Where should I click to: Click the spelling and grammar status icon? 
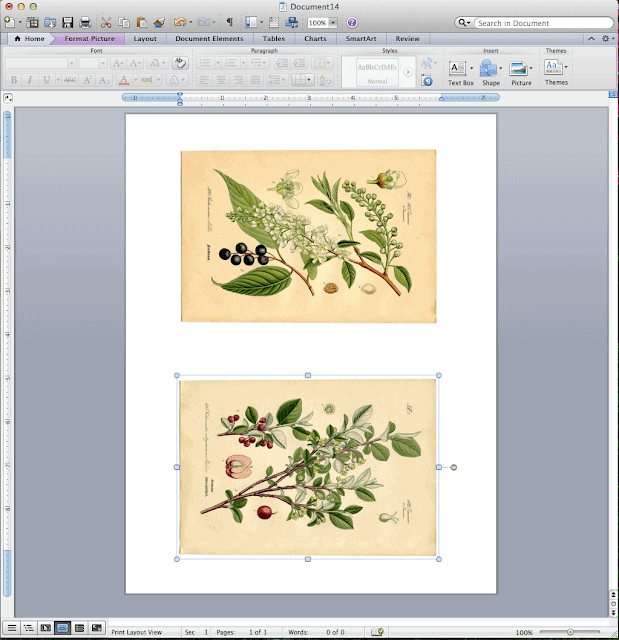377,632
